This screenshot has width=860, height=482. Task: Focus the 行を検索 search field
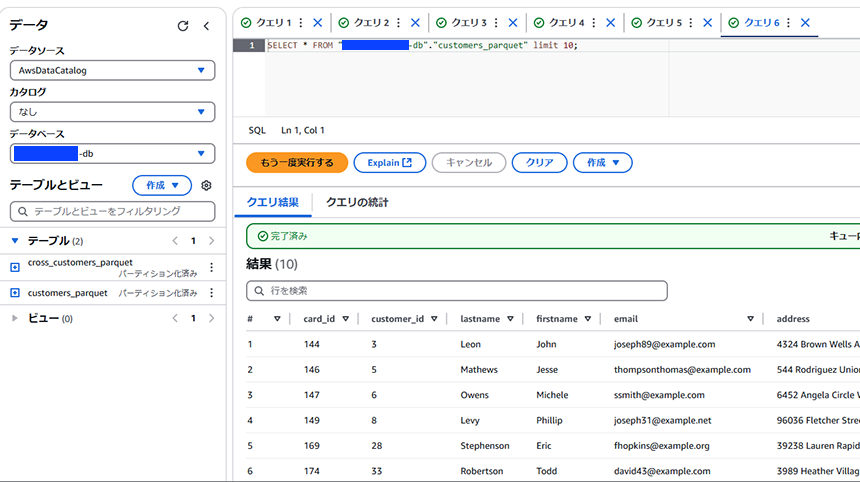pyautogui.click(x=457, y=291)
